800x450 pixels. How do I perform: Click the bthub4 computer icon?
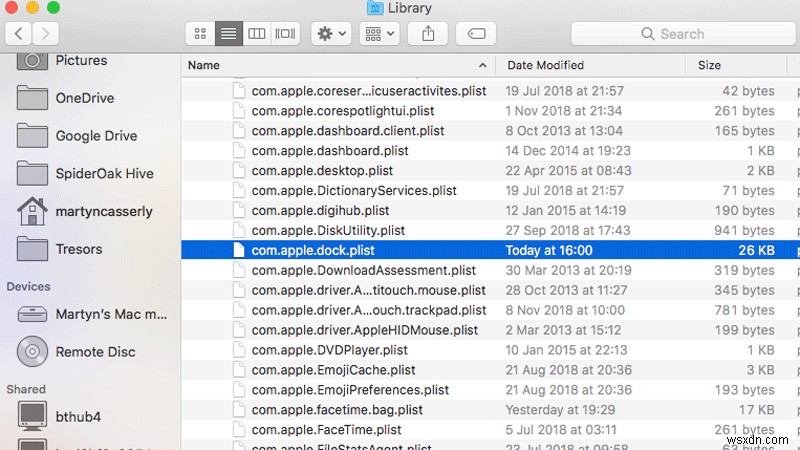[x=32, y=416]
